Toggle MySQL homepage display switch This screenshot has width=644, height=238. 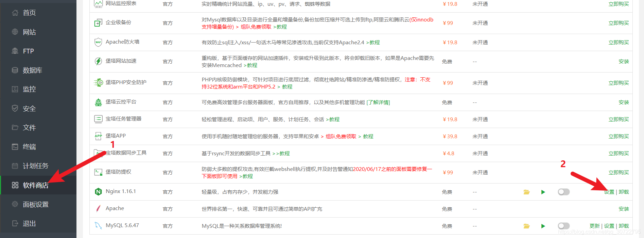(563, 226)
